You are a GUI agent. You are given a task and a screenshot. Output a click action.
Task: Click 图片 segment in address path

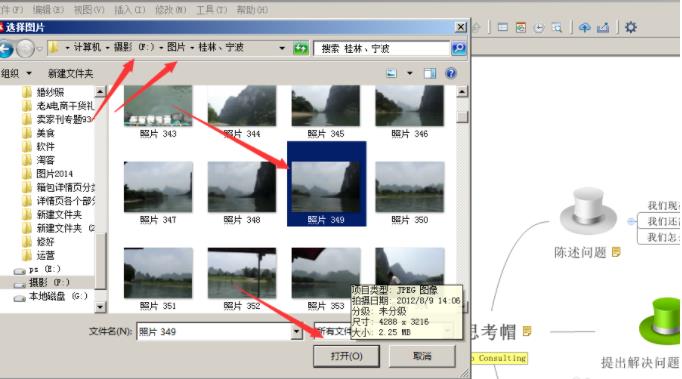point(176,47)
